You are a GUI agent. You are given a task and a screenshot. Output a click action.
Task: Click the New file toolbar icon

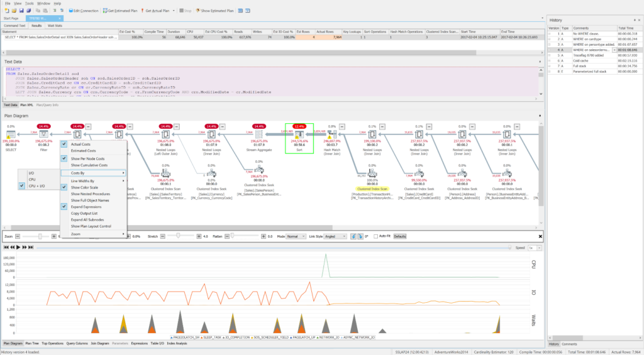point(6,11)
